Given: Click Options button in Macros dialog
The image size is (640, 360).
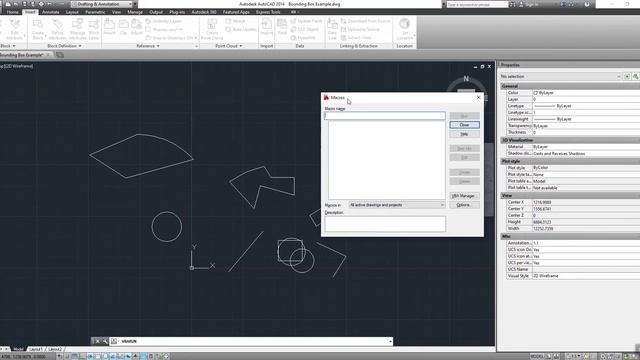Looking at the screenshot, I should click(464, 205).
